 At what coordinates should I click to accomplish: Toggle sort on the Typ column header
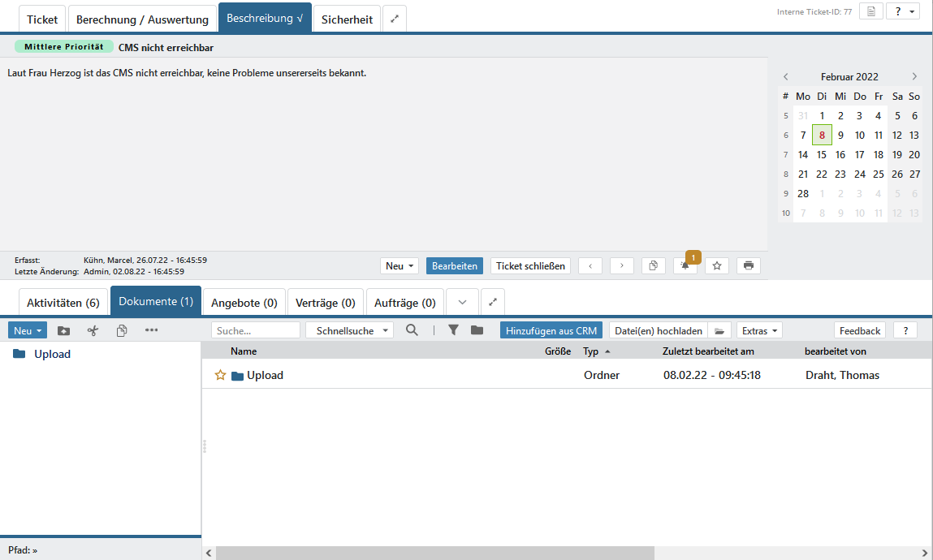(x=595, y=351)
